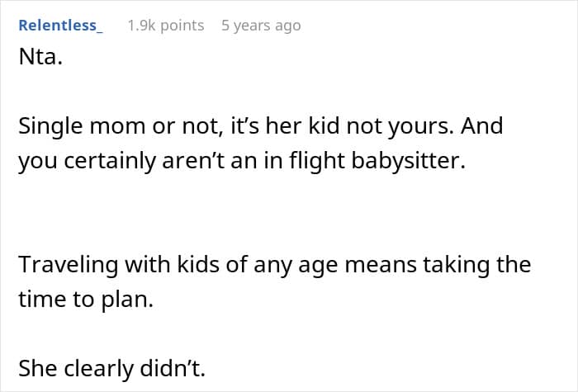Click the "5 years ago" timestamp

pos(261,26)
